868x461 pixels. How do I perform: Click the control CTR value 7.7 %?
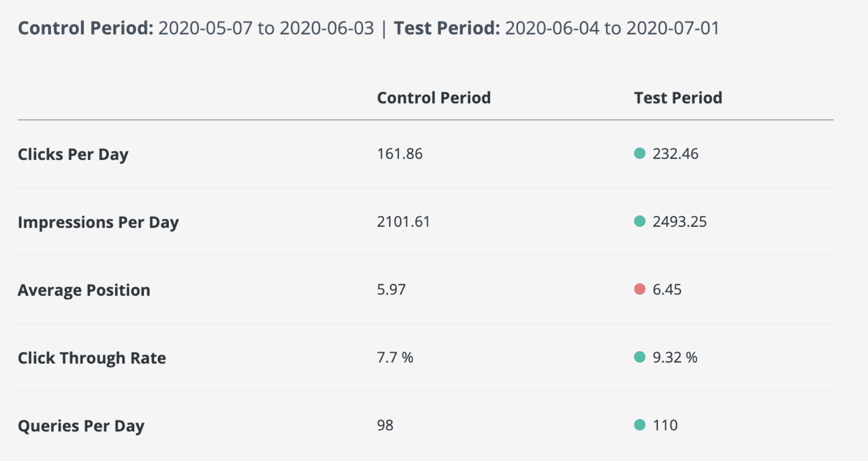(x=395, y=358)
